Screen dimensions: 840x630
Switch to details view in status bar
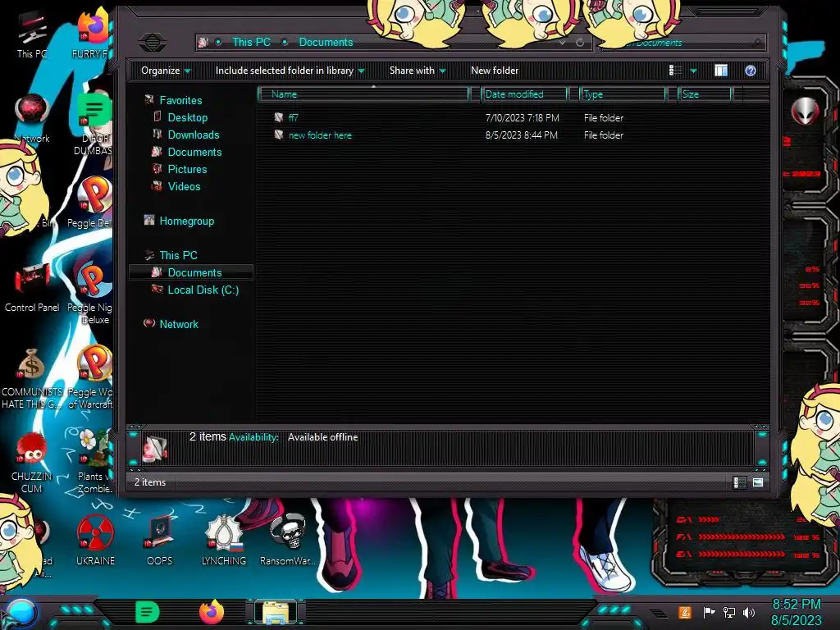pyautogui.click(x=739, y=482)
